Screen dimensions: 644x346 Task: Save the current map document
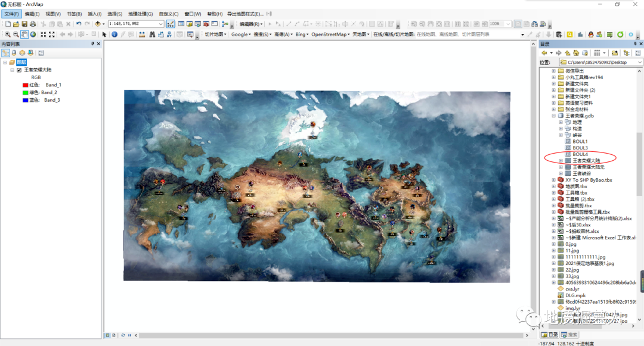tap(24, 24)
